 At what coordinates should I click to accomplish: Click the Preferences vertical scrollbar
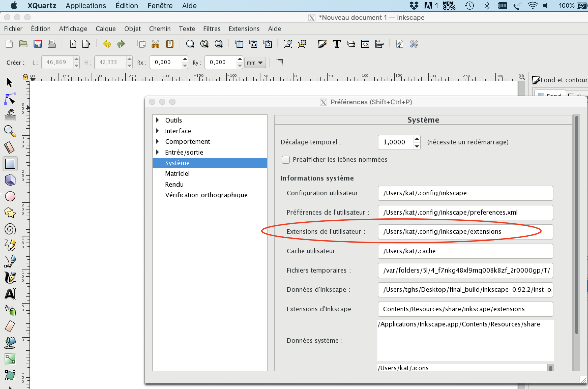577,225
